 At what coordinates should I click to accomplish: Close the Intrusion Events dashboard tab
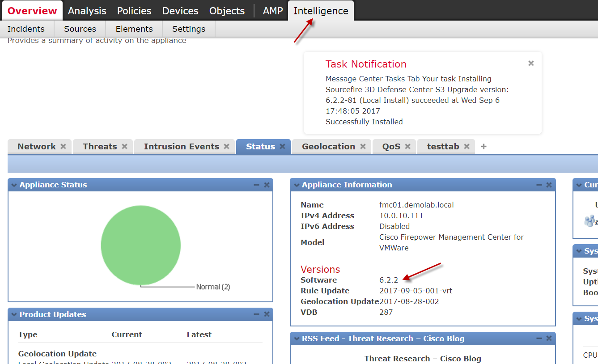point(227,147)
